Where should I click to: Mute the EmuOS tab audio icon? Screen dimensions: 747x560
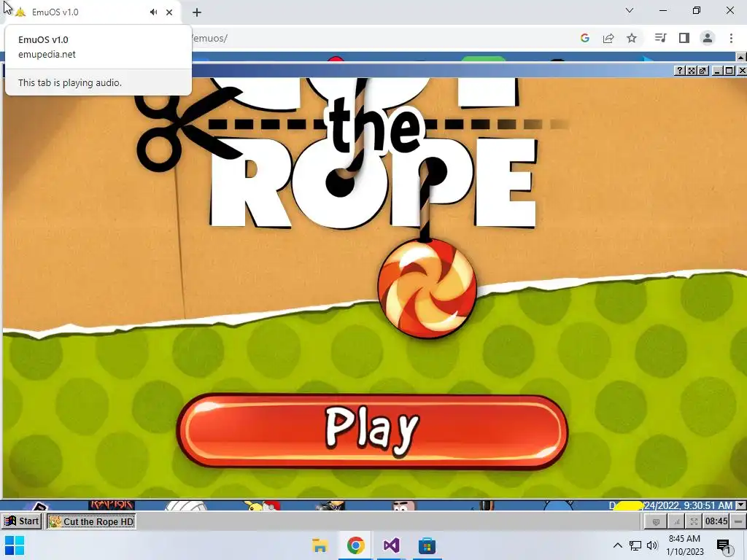[153, 12]
